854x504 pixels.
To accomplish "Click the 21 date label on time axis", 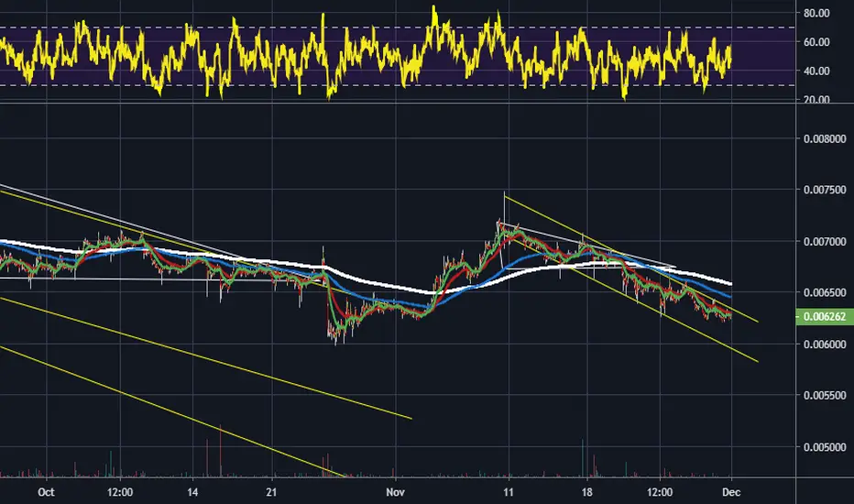I will [x=271, y=492].
